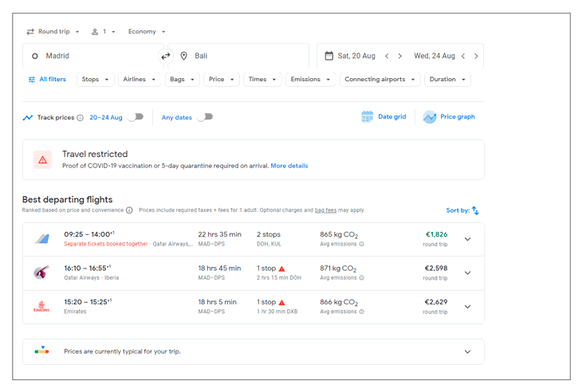The width and height of the screenshot is (582, 392).
Task: Open the Economy class dropdown
Action: (147, 32)
